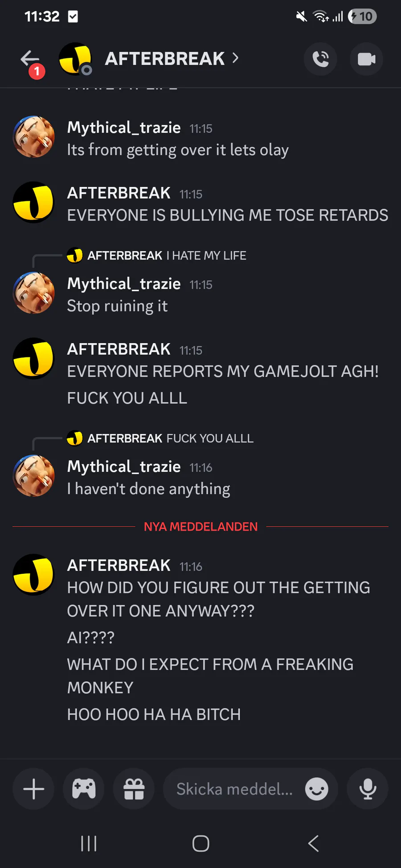The height and width of the screenshot is (868, 401).
Task: Tap the Android system back navigation button
Action: pos(313,844)
